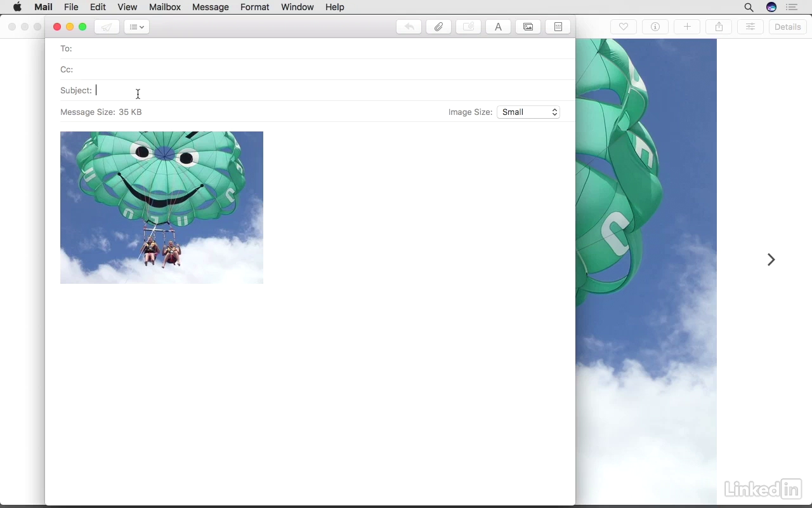Click the message body area below photo
The height and width of the screenshot is (508, 812).
click(x=310, y=394)
